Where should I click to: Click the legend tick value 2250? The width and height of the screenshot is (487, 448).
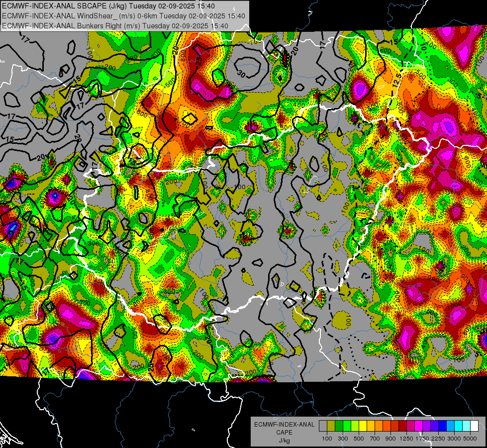click(x=438, y=439)
